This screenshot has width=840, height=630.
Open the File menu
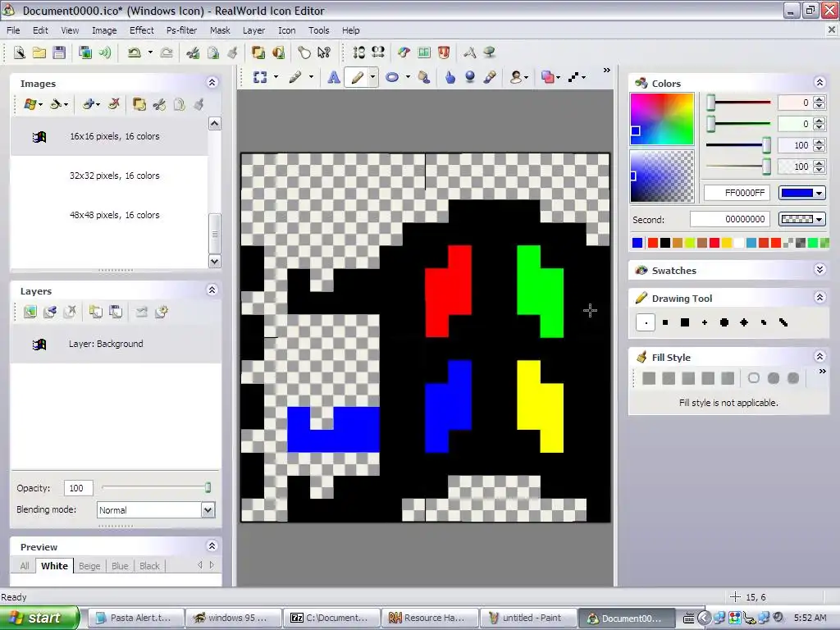coord(13,30)
